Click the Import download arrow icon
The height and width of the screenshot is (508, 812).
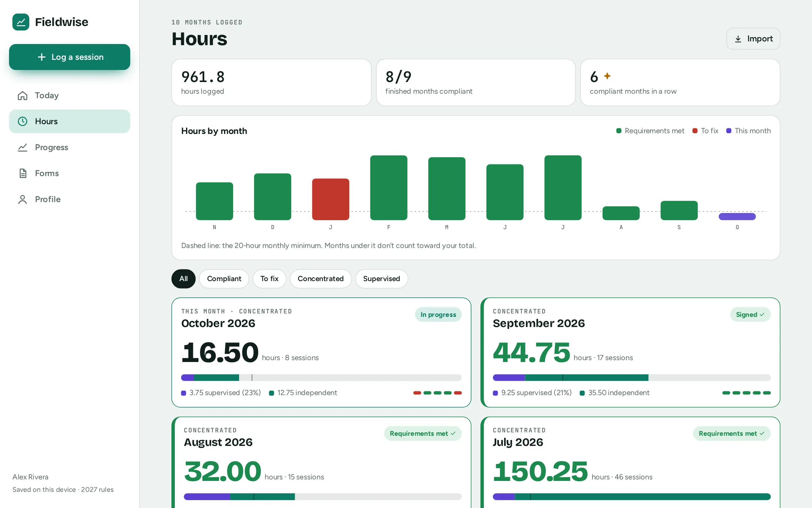pyautogui.click(x=738, y=39)
